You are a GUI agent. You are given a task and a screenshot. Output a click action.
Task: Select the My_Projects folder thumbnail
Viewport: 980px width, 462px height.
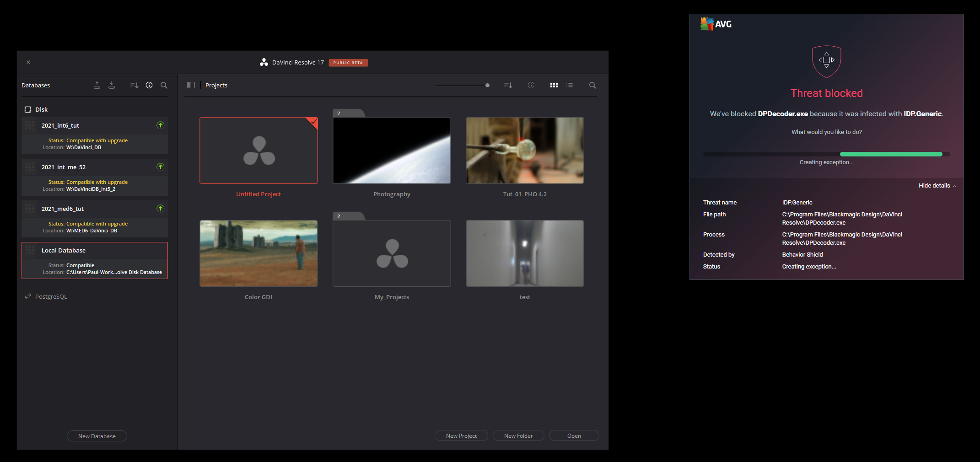click(392, 253)
